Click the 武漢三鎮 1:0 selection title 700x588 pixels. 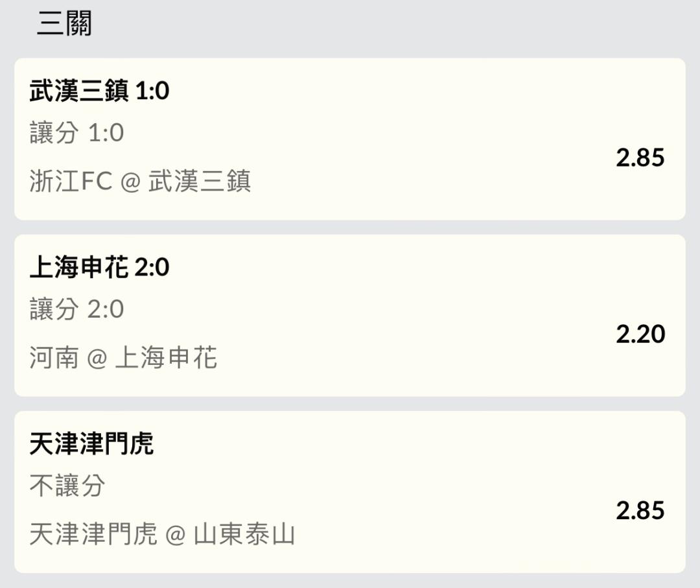[x=99, y=91]
